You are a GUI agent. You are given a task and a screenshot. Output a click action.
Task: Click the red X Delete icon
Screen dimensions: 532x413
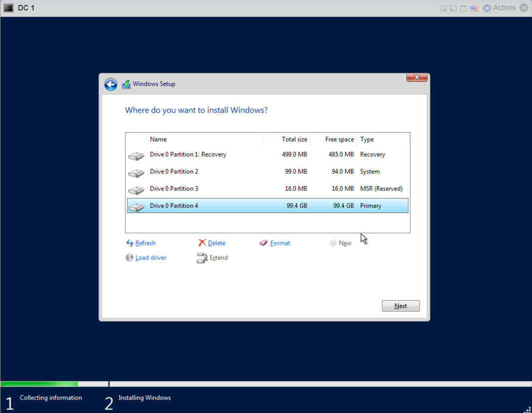pos(202,243)
